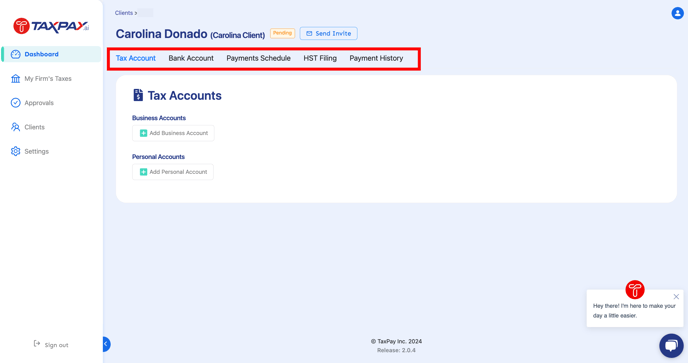The image size is (688, 363).
Task: Click plus icon beside Add Business Account
Action: (143, 133)
